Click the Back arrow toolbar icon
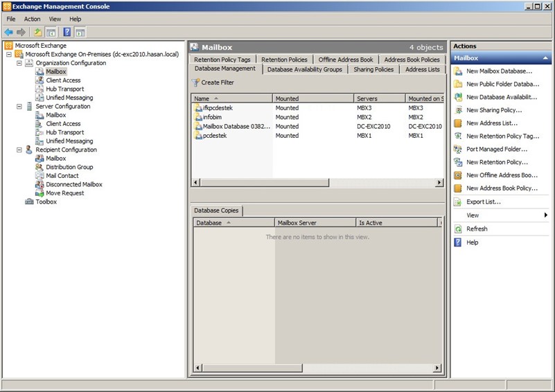The height and width of the screenshot is (392, 555). point(9,33)
